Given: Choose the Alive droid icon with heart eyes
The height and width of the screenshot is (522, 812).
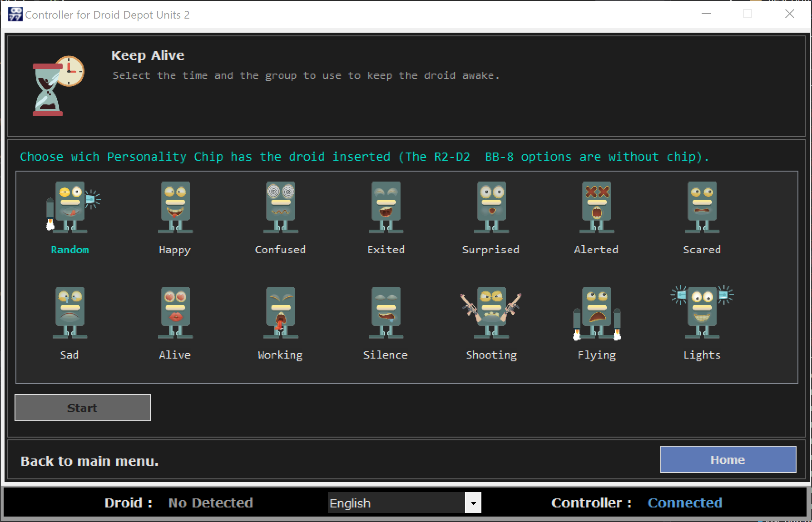Looking at the screenshot, I should [x=175, y=312].
